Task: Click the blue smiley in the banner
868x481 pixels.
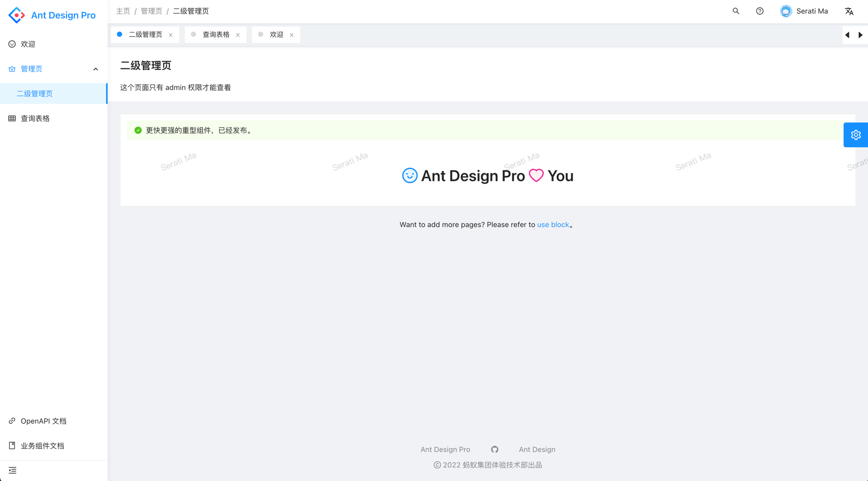Action: point(409,176)
